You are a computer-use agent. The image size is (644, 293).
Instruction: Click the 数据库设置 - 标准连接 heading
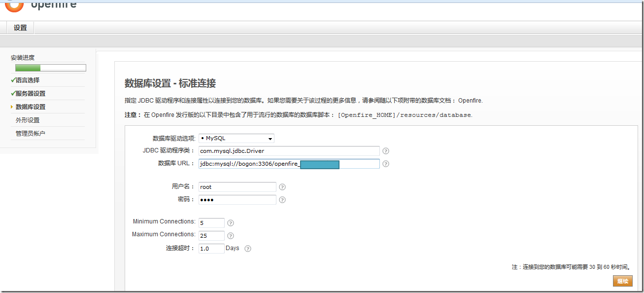(170, 83)
